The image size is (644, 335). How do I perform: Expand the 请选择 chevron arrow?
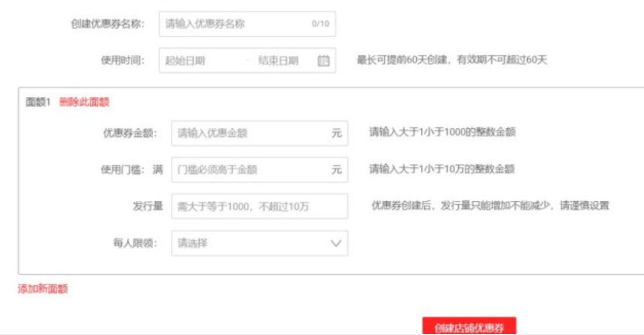tap(336, 243)
